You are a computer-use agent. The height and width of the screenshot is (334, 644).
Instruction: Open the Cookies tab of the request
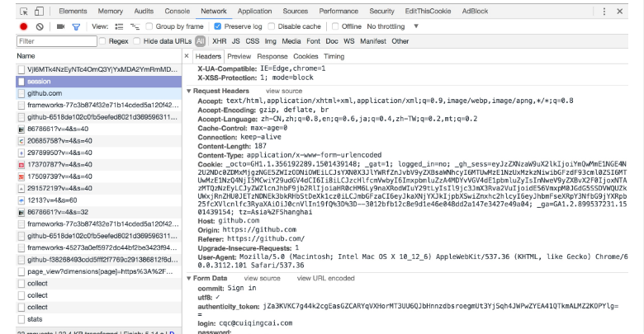[305, 57]
